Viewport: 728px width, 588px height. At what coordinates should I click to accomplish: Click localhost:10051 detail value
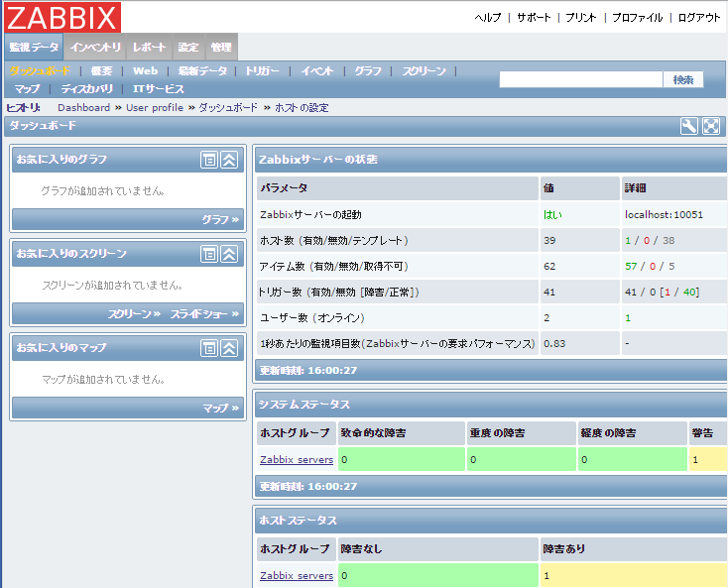tap(664, 214)
